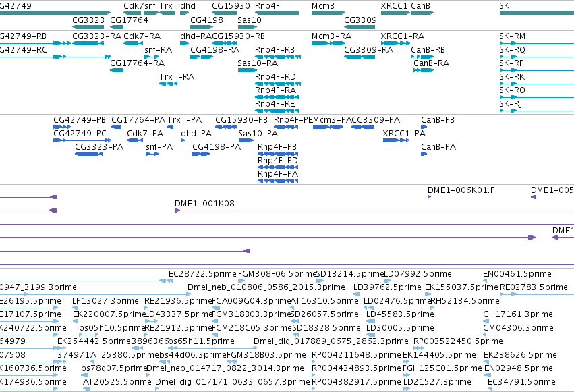Screen dimensions: 574x392
Task: Click the LD21527.3prime EST label
Action: click(437, 382)
